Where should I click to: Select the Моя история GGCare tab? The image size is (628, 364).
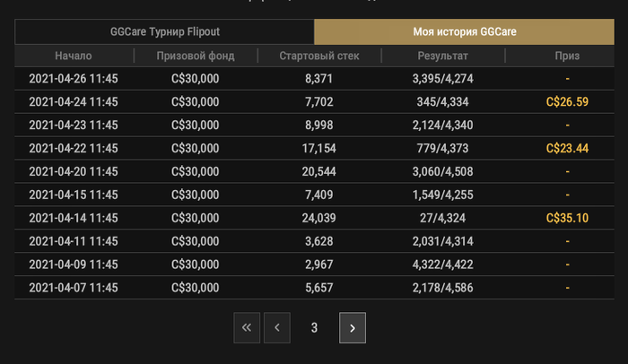464,31
